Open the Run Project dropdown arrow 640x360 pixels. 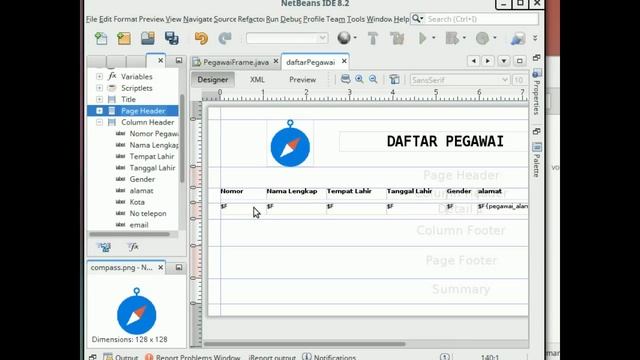pos(433,38)
